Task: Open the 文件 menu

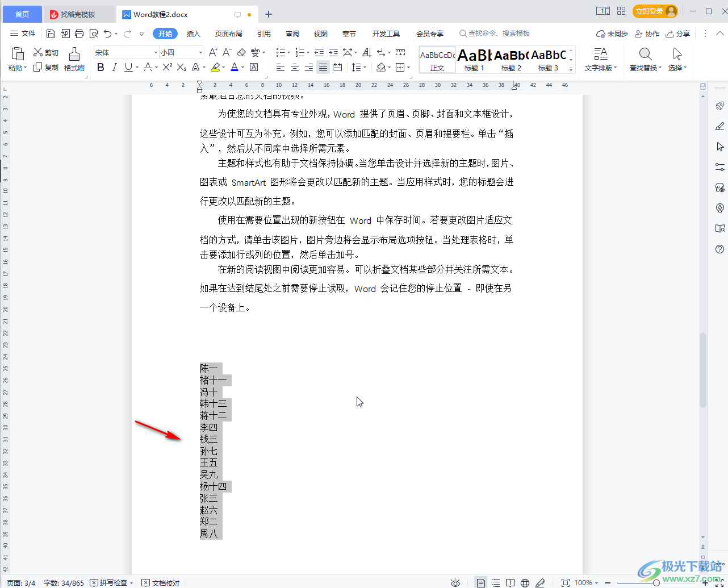Action: coord(23,34)
